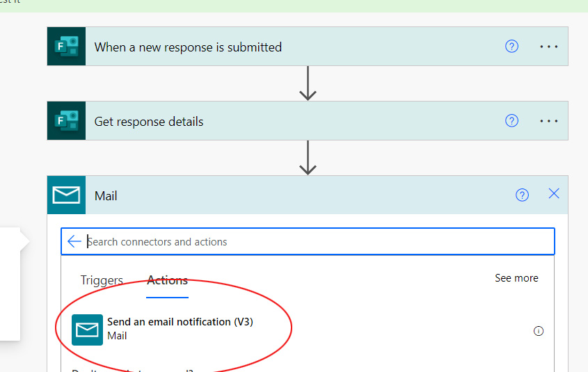
Task: Go back using the search box arrow
Action: 74,242
